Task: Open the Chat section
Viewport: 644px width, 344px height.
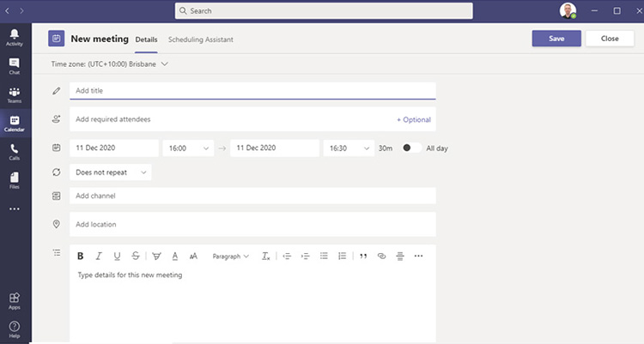Action: 14,66
